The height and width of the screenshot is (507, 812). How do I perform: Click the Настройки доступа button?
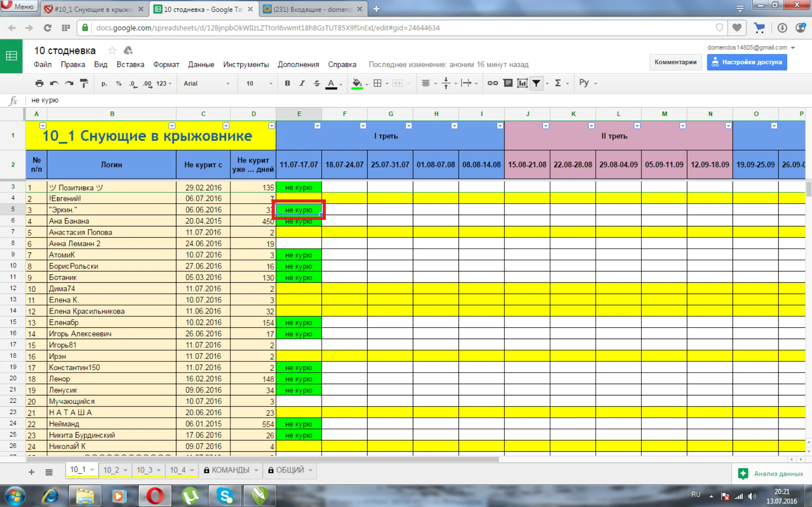point(747,62)
